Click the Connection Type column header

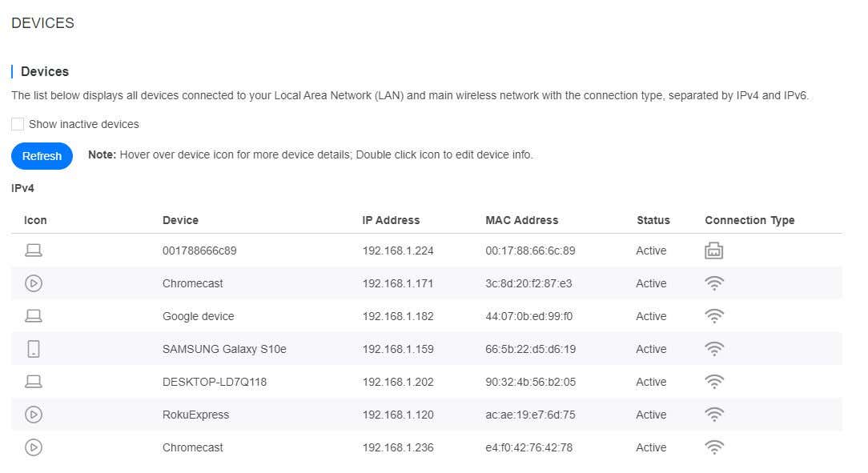click(749, 220)
